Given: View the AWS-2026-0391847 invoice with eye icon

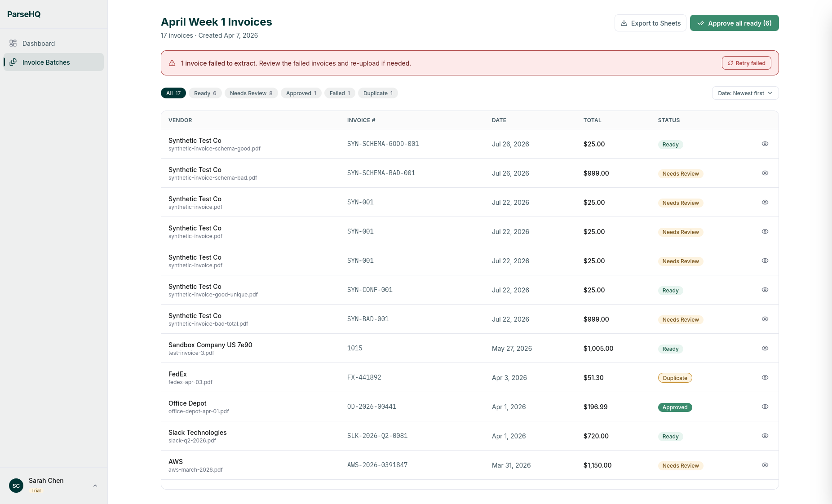Looking at the screenshot, I should 765,465.
